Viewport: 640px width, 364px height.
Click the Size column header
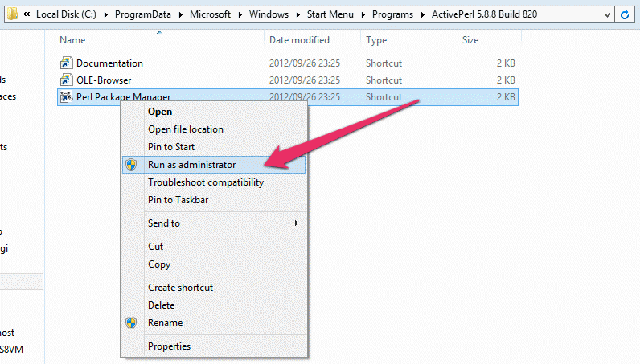(x=470, y=40)
